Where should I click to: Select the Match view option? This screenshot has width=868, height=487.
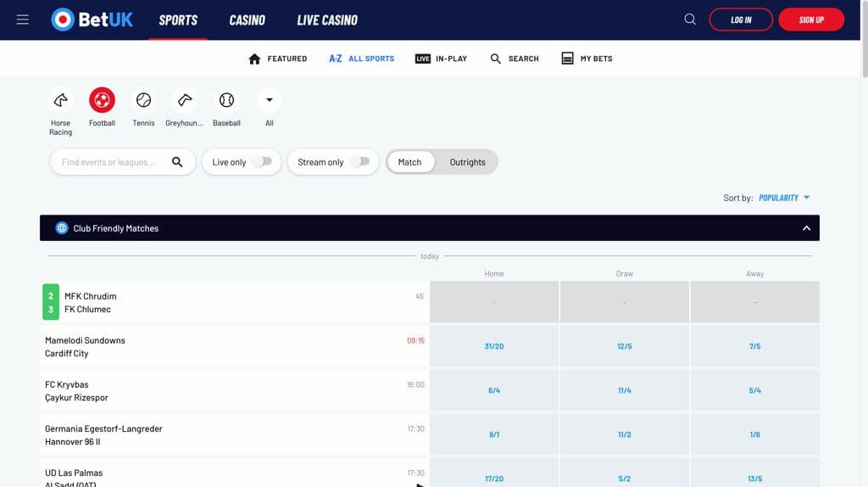click(409, 162)
